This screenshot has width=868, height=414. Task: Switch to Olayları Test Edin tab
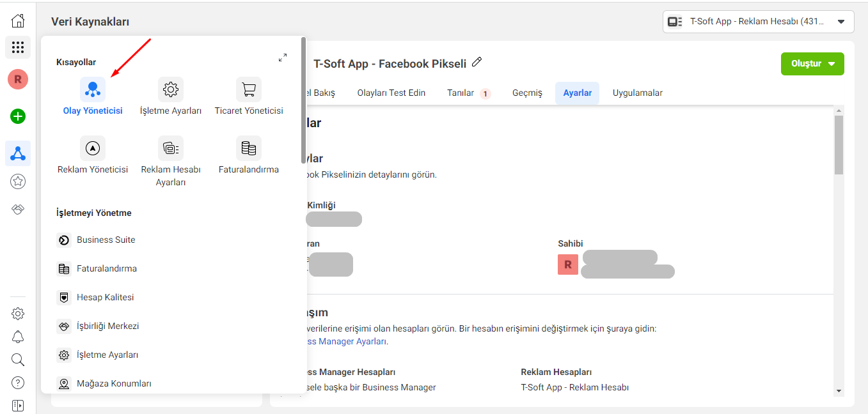[391, 93]
